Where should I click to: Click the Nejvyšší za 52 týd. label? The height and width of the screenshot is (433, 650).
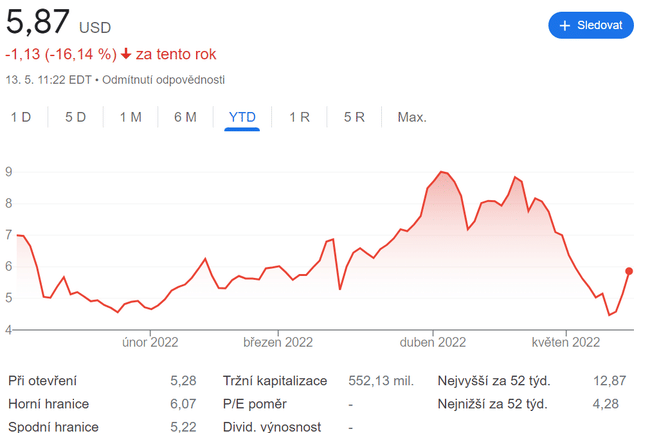point(494,381)
